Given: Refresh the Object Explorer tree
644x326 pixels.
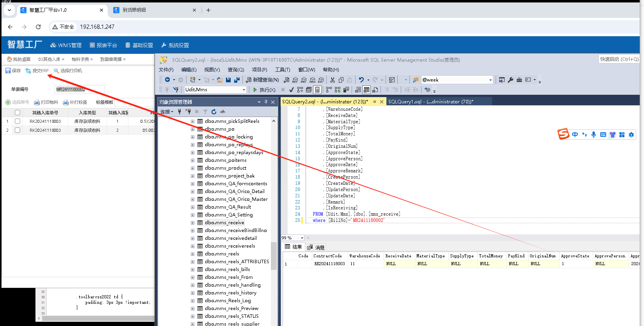Looking at the screenshot, I should tap(214, 112).
